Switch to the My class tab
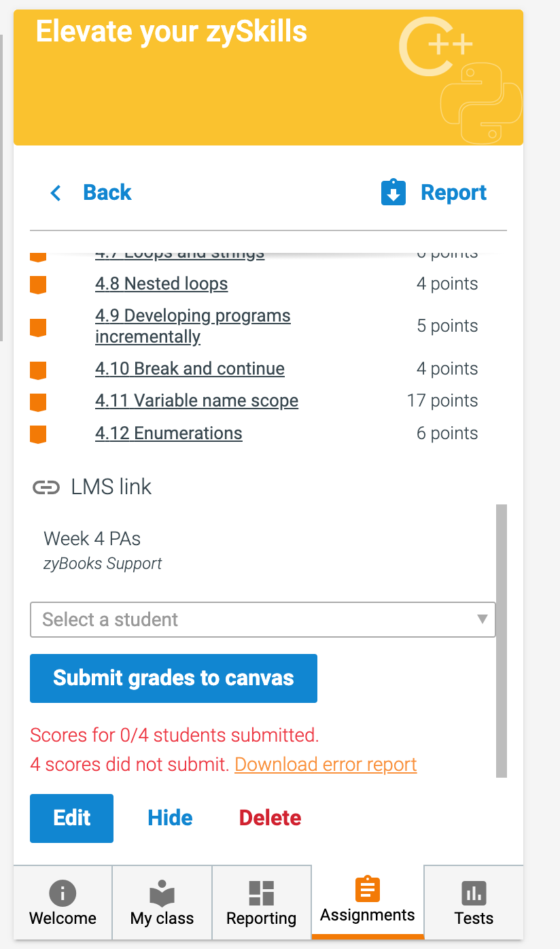560x949 pixels. tap(162, 902)
